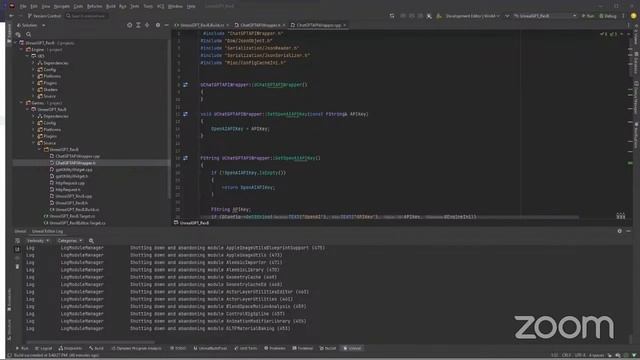Switch to the ChatGPTAPIWrapper.h editor tab
The height and width of the screenshot is (360, 640).
tap(260, 25)
